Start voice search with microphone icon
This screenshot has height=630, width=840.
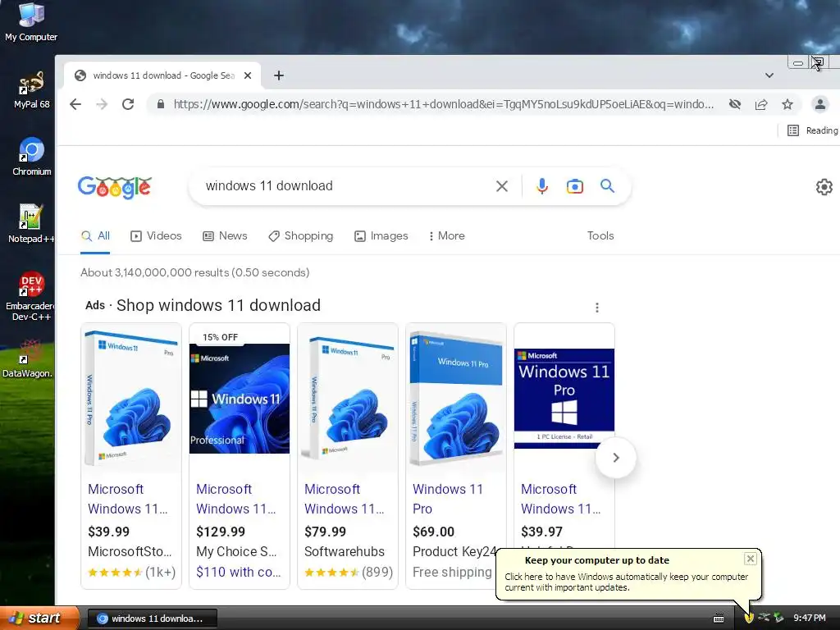click(541, 186)
